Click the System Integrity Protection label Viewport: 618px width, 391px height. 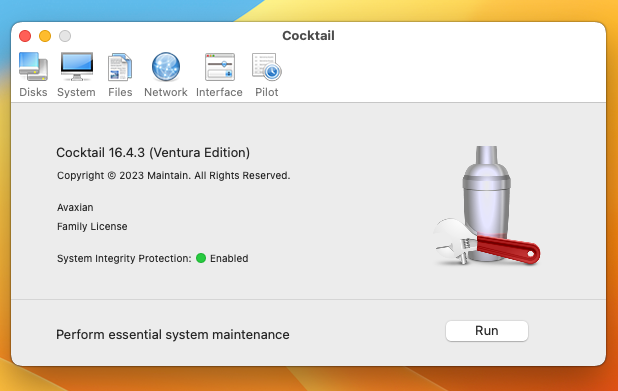click(x=124, y=259)
